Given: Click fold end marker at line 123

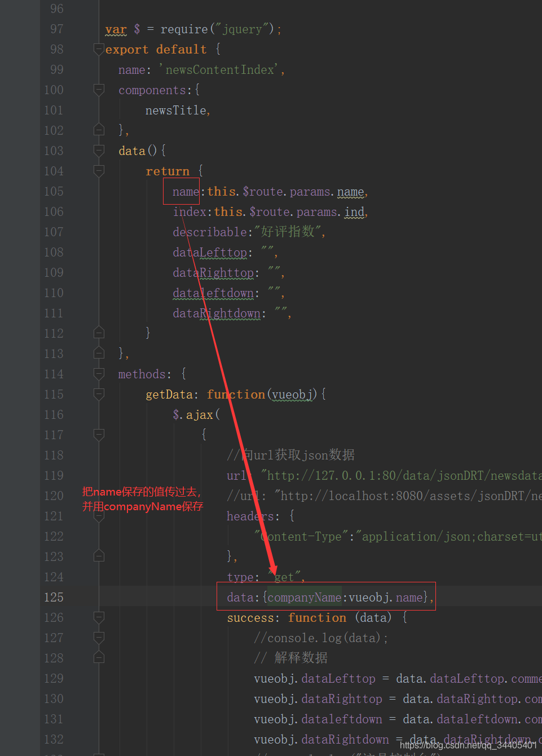Looking at the screenshot, I should pos(99,556).
